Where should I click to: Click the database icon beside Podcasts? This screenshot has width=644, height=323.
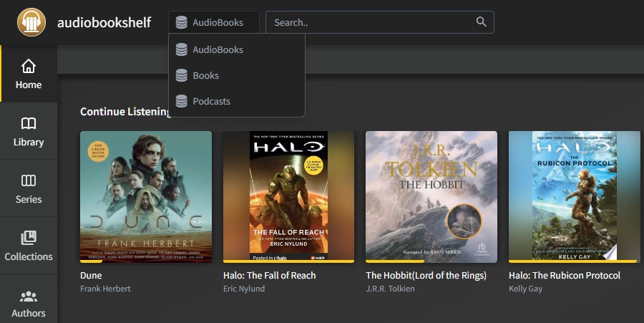click(182, 101)
